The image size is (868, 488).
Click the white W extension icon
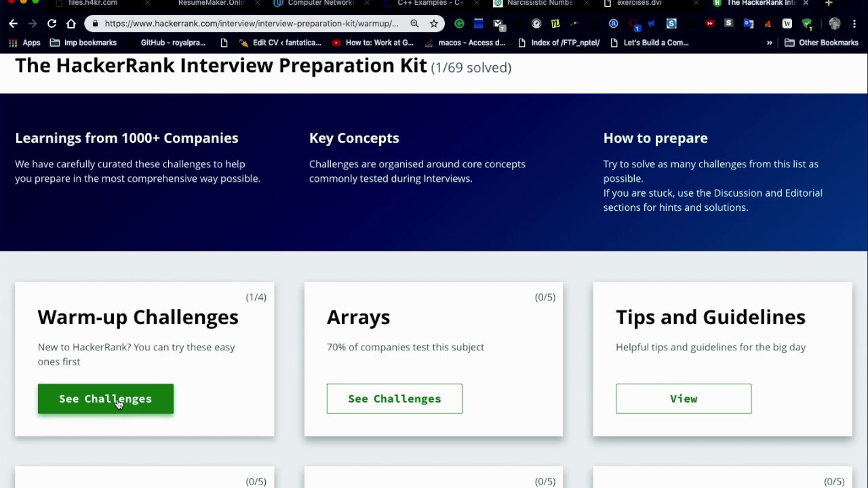pyautogui.click(x=787, y=24)
